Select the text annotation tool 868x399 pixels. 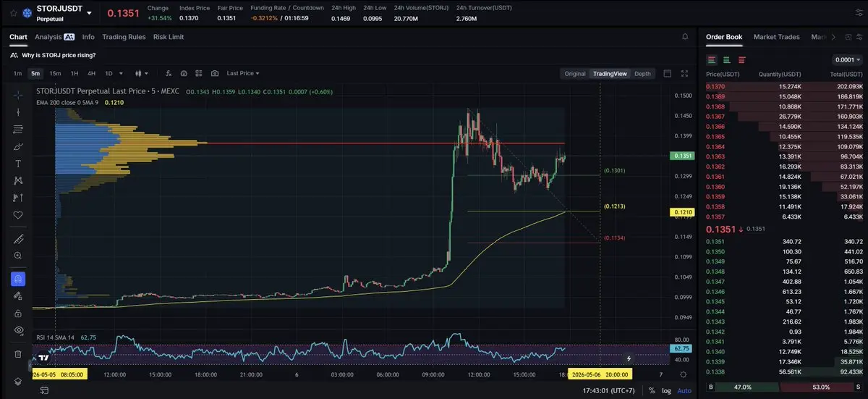pos(18,164)
